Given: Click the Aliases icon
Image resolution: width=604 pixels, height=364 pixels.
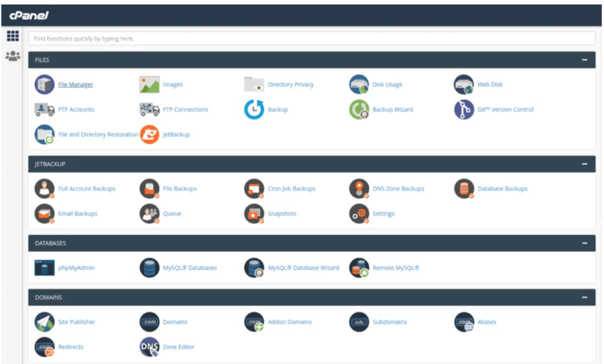Looking at the screenshot, I should [464, 322].
